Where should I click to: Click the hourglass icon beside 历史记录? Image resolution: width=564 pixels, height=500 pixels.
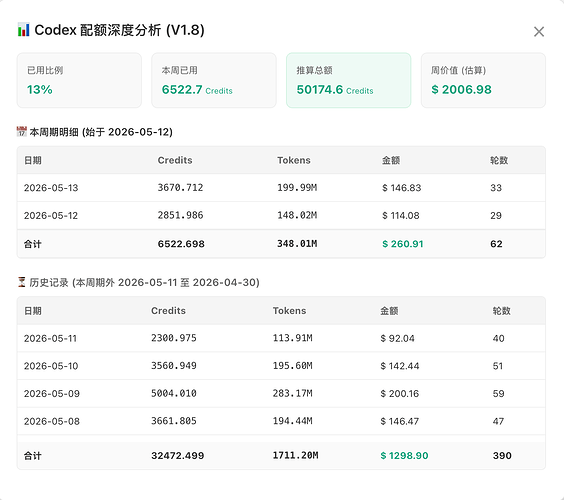point(22,282)
